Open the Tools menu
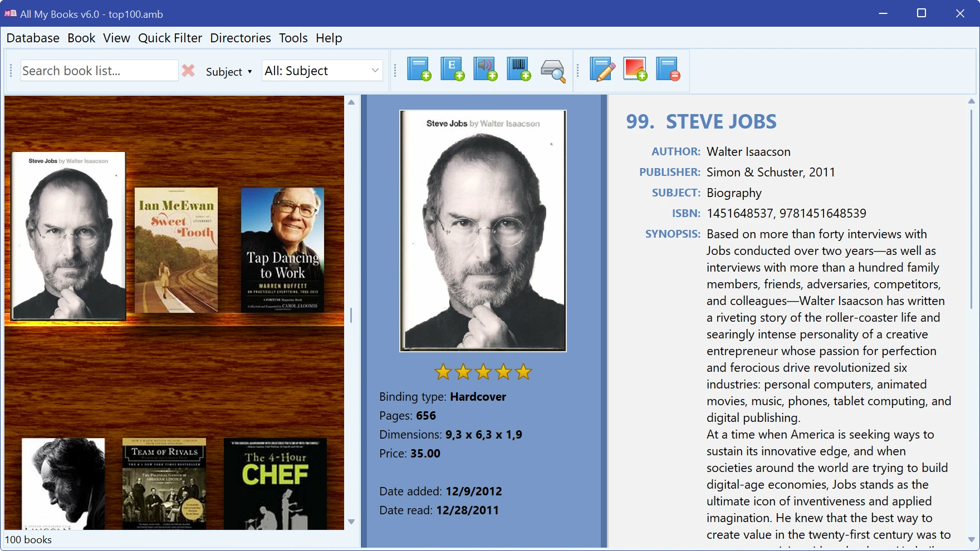Viewport: 980px width, 551px height. pyautogui.click(x=293, y=38)
